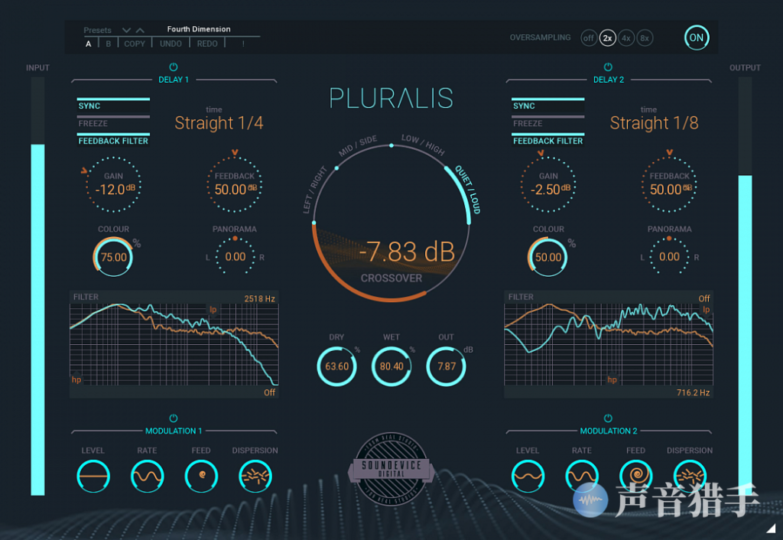Click the Modulation 1 Rate waveform icon
Screen dimensions: 783x540
147,476
